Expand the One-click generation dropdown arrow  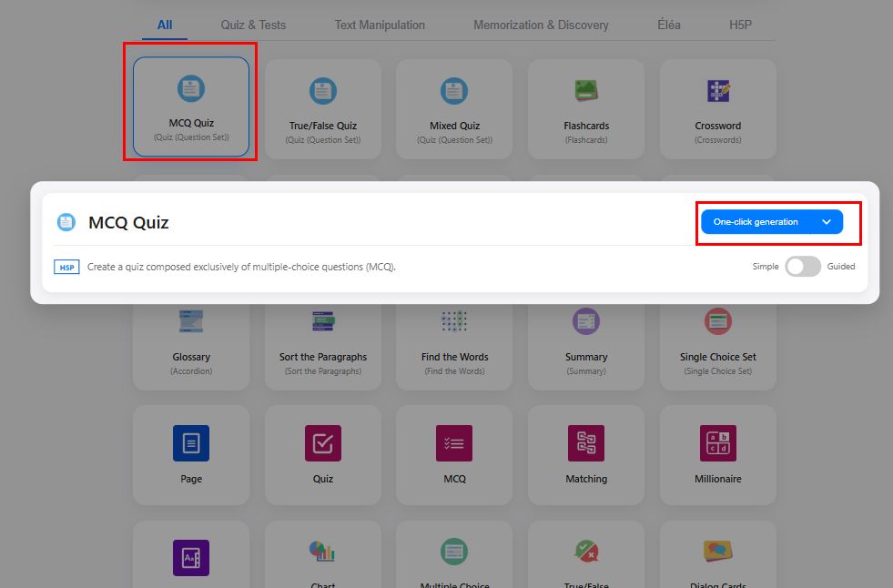tap(827, 222)
